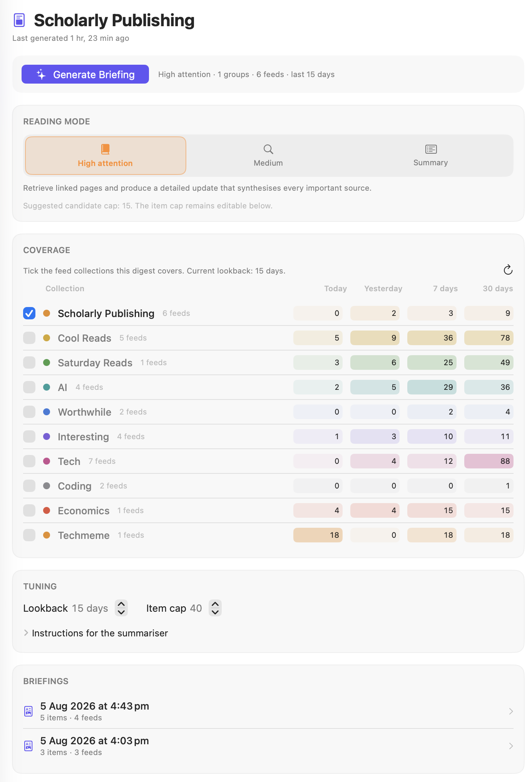Click the green dot beside Saturday Reads
The width and height of the screenshot is (532, 782).
(x=47, y=362)
